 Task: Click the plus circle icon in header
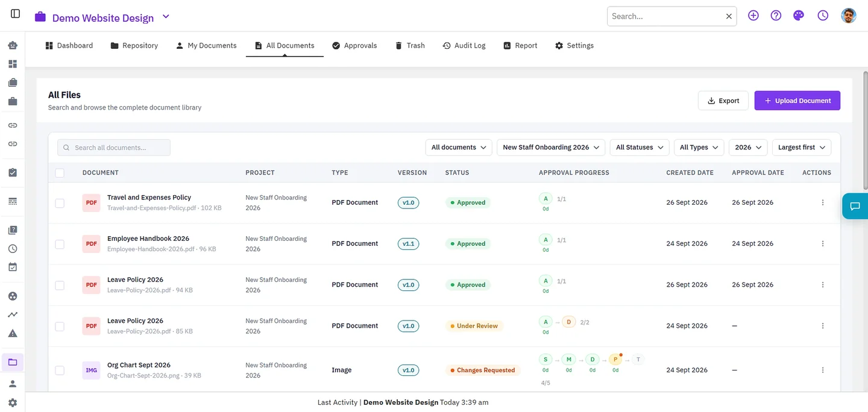(753, 16)
